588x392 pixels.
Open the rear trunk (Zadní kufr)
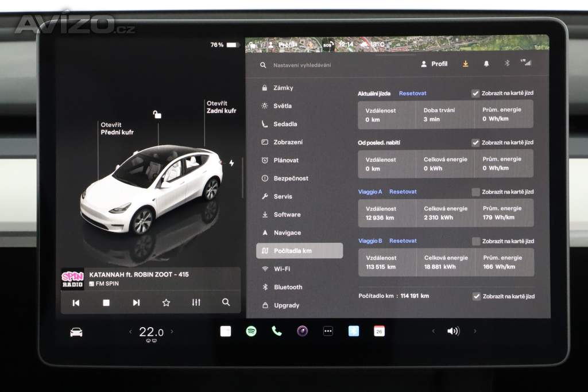coord(221,107)
